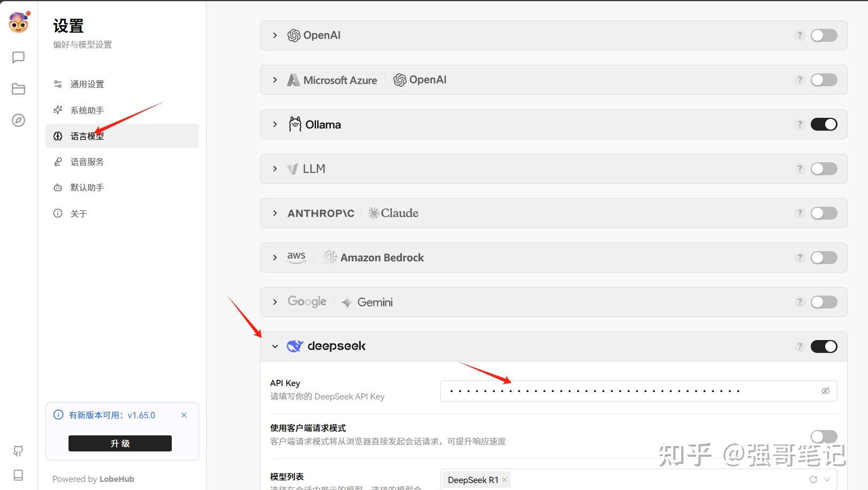Enable the LLM provider switch
Viewport: 868px width, 490px height.
tap(824, 169)
